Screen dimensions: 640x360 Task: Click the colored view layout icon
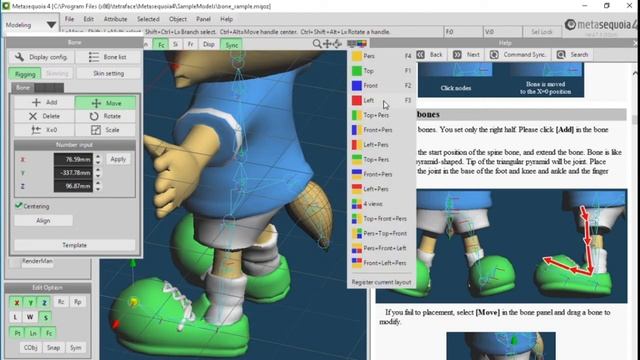(362, 44)
